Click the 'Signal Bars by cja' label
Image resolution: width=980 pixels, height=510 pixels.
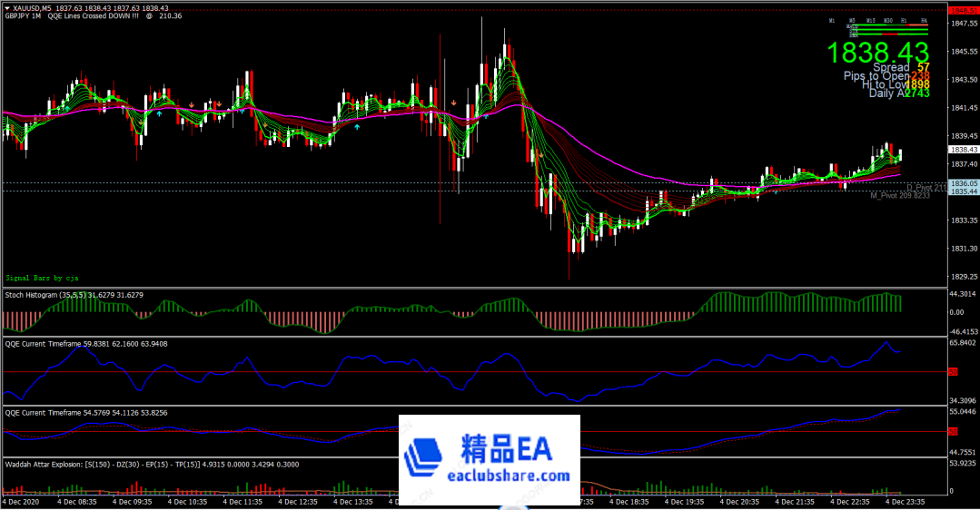tap(42, 278)
